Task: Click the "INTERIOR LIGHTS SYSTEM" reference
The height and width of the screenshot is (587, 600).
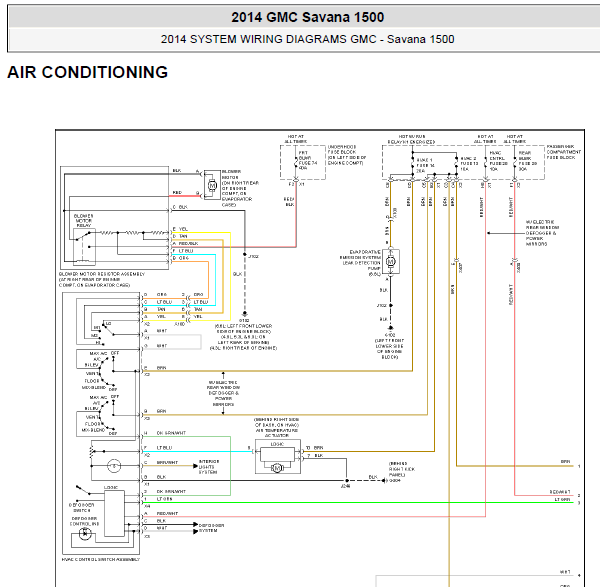Action: pos(209,467)
